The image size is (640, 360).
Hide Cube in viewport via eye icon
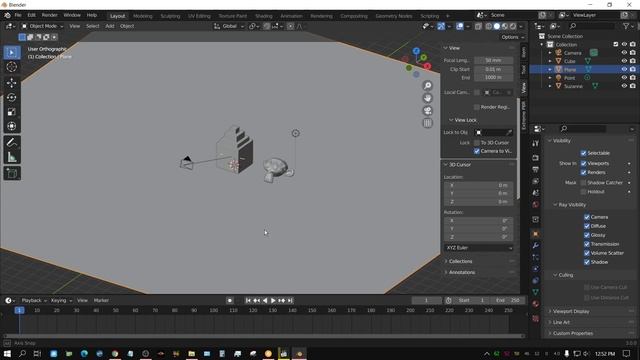[x=624, y=61]
